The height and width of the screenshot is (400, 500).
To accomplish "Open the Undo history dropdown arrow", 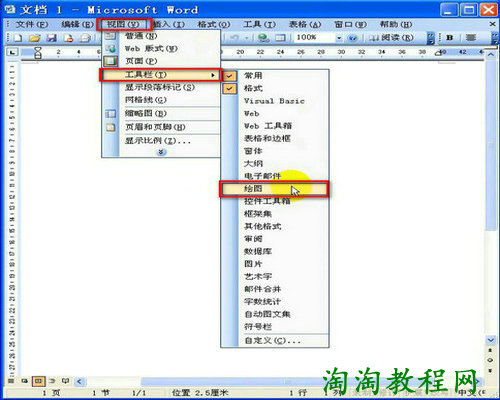I will click(x=247, y=38).
